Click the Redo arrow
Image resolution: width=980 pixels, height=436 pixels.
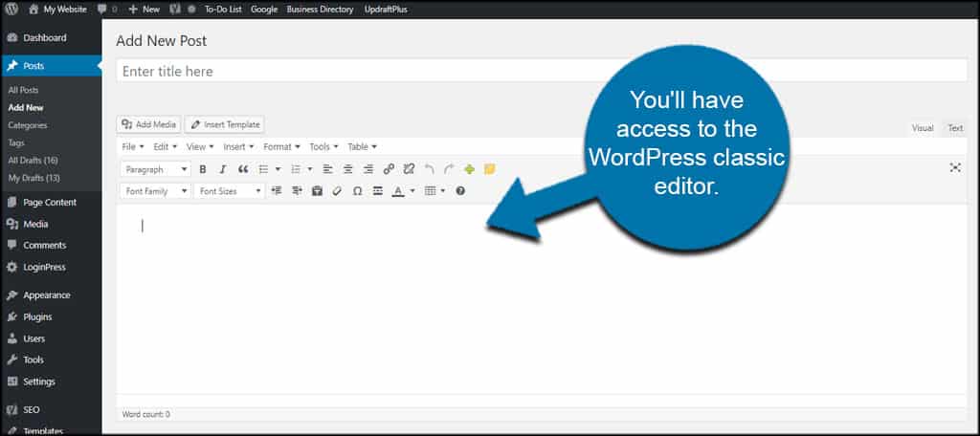click(449, 169)
